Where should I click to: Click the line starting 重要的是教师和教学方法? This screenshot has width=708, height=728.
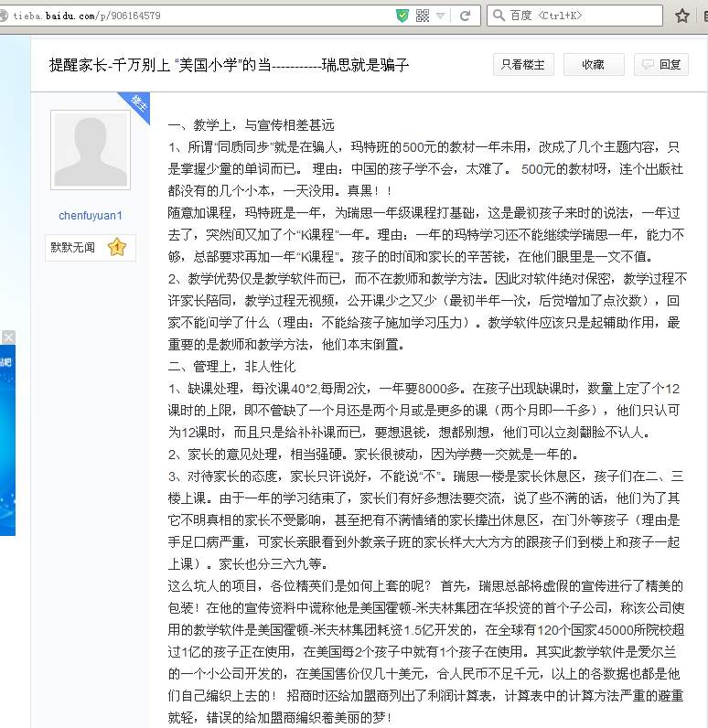coord(287,345)
